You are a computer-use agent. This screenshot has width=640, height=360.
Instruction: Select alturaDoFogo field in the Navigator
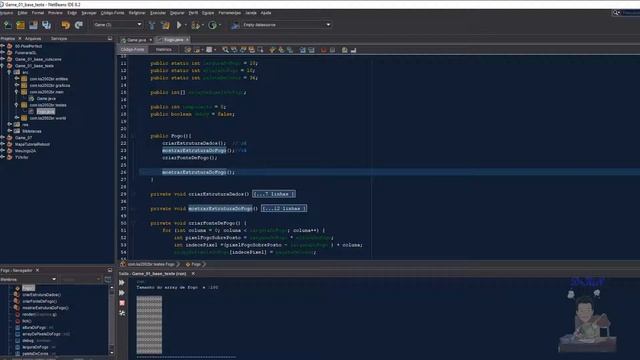[x=34, y=327]
